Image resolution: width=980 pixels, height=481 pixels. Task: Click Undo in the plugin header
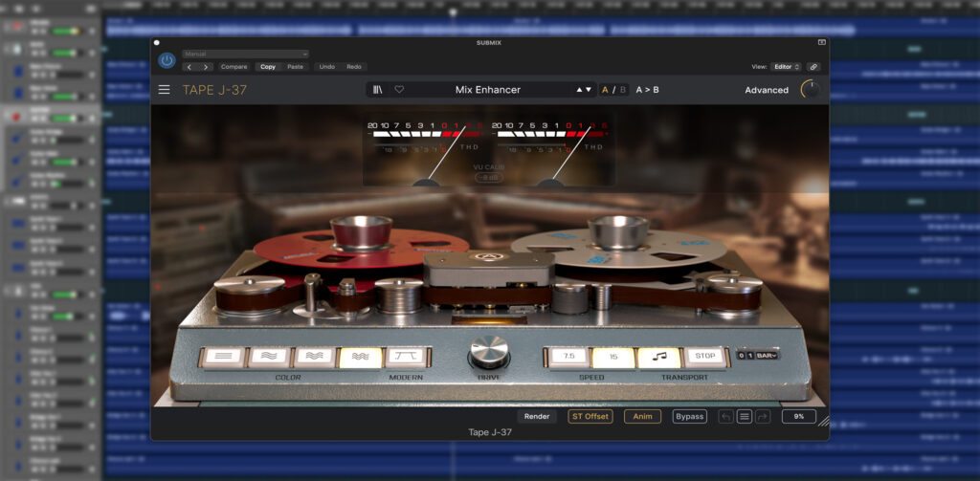(x=327, y=67)
